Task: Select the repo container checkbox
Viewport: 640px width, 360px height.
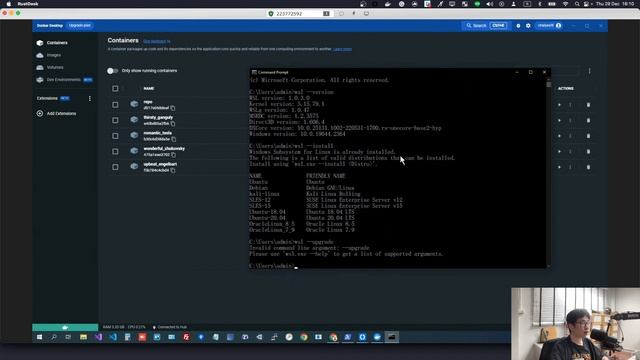Action: (115, 105)
